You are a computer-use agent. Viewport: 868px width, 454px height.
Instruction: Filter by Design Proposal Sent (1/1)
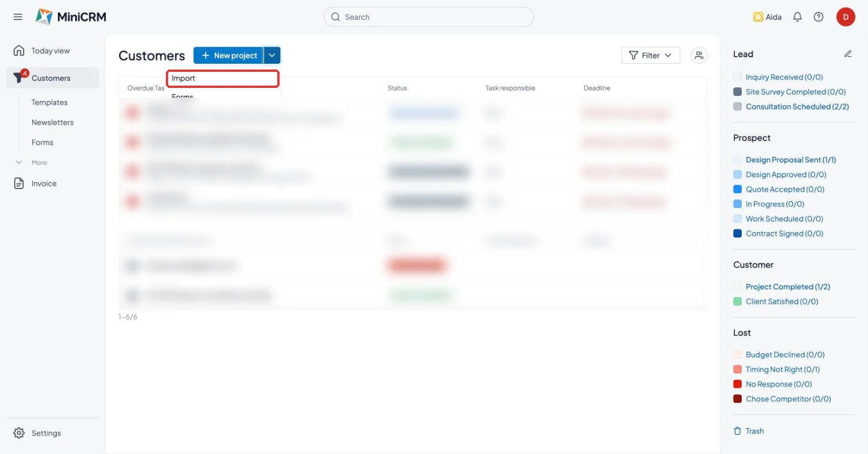point(791,160)
